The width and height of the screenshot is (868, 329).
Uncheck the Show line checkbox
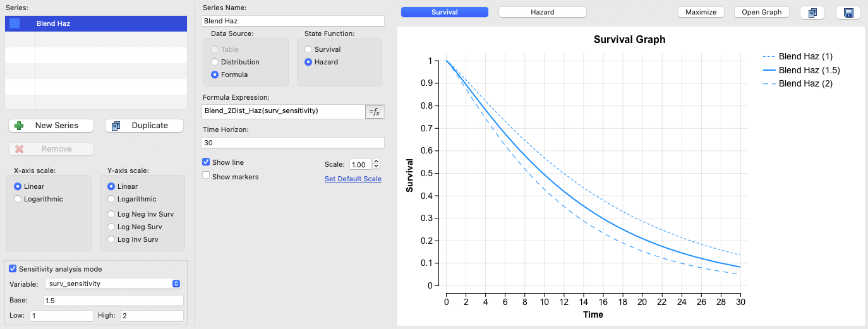pyautogui.click(x=206, y=162)
